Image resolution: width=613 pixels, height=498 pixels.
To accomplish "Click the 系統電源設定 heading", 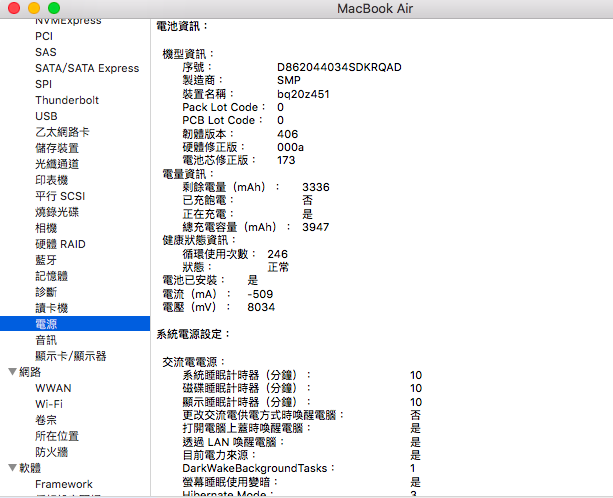I will point(193,334).
